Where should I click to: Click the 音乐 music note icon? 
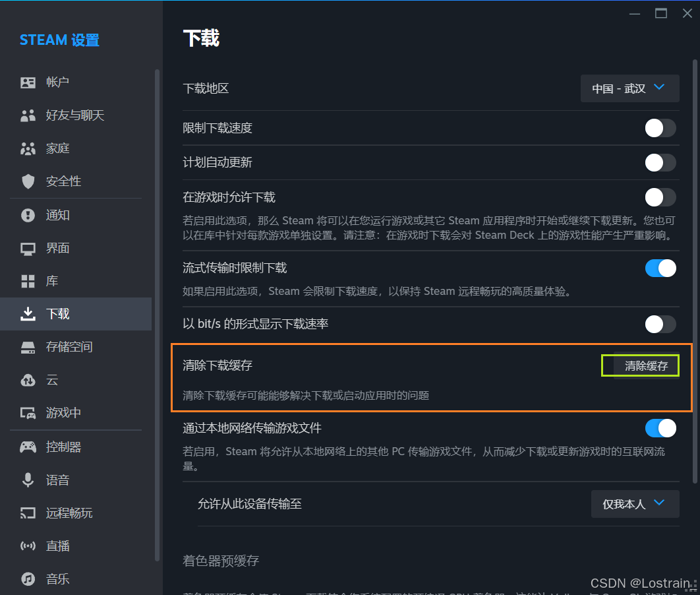(x=28, y=579)
